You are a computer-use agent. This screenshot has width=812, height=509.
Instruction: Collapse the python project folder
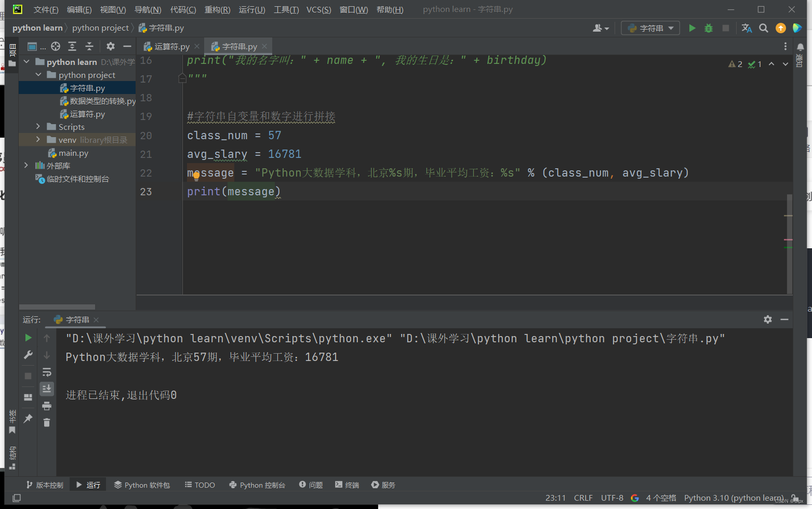coord(37,74)
